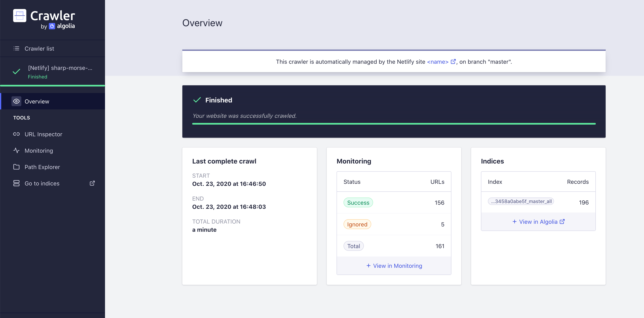Click start time Oct. 23, 2020 at 16:46:50

[x=229, y=184]
